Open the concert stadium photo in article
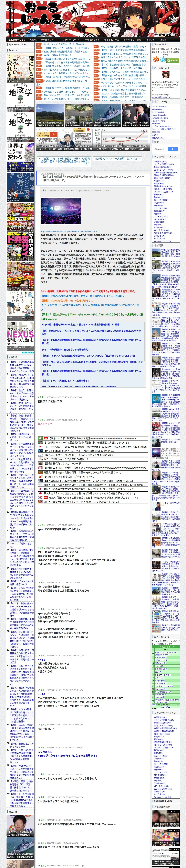The height and width of the screenshot is (868, 186). coord(61,211)
